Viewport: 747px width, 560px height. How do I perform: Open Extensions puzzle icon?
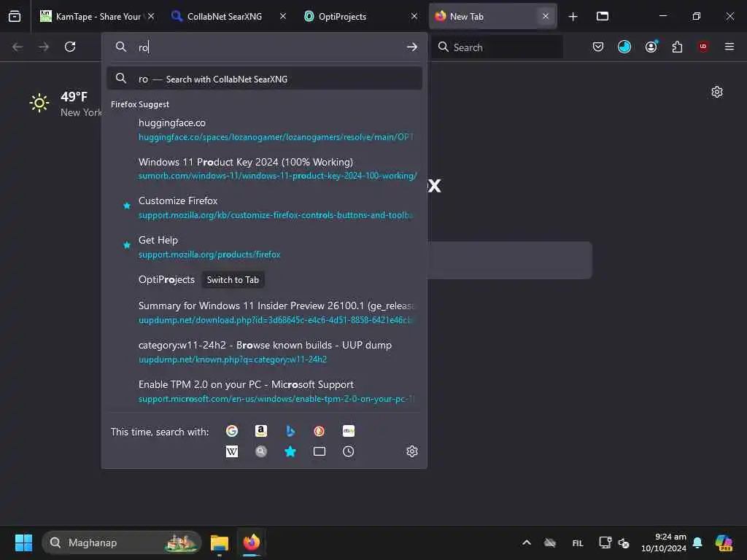click(677, 47)
